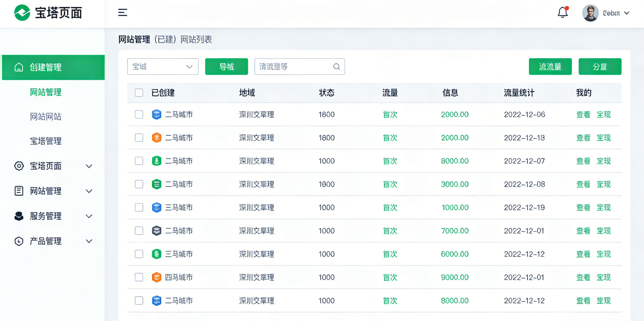Click the 服务管理 person icon
Screen dimensions: 644x321
click(19, 216)
